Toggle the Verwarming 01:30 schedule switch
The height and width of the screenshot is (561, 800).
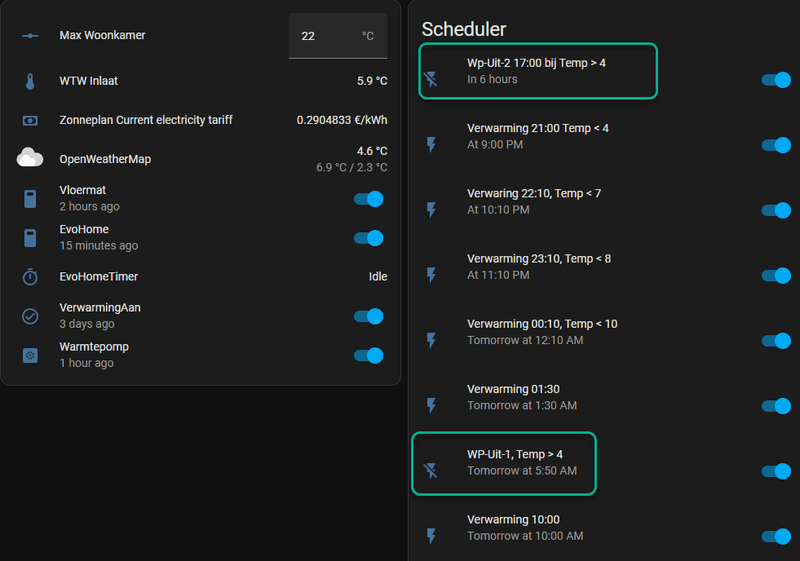(x=776, y=406)
